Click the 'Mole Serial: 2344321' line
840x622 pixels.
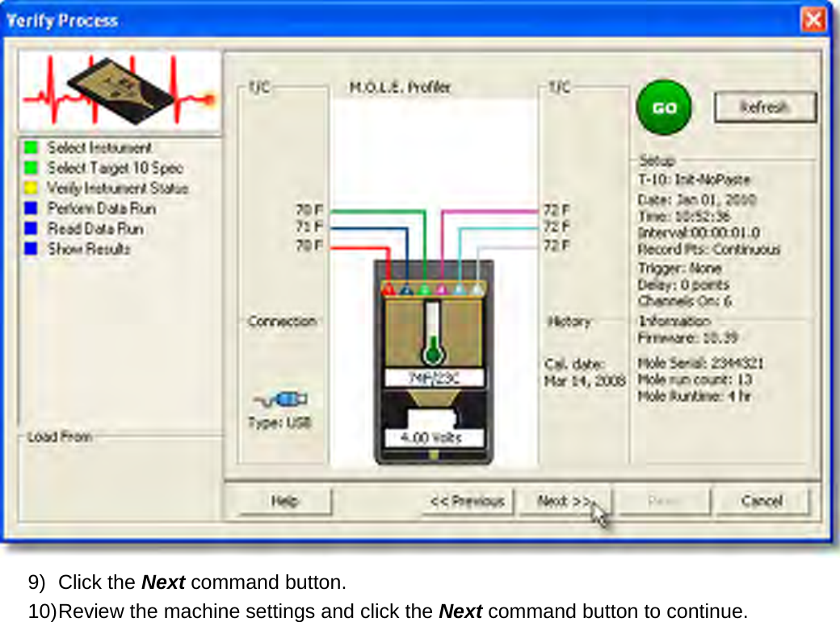coord(700,364)
